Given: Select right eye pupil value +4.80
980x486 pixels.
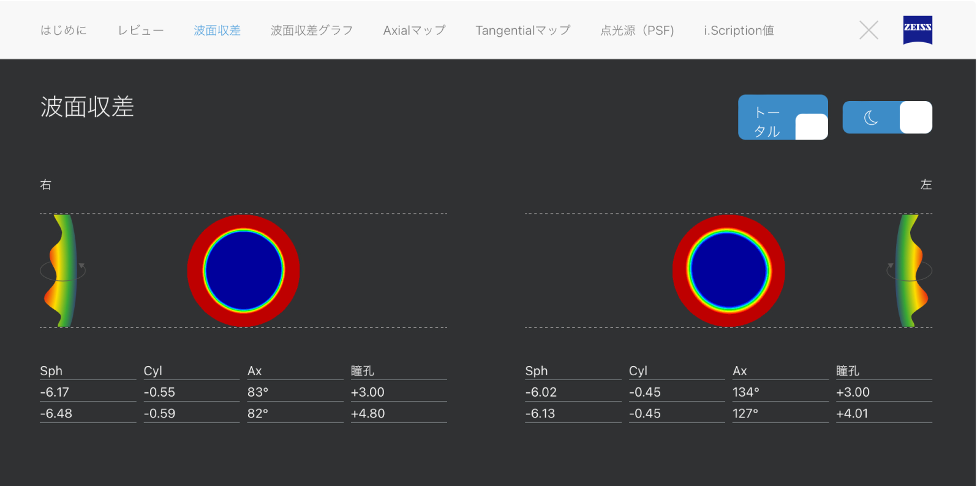Looking at the screenshot, I should (367, 413).
